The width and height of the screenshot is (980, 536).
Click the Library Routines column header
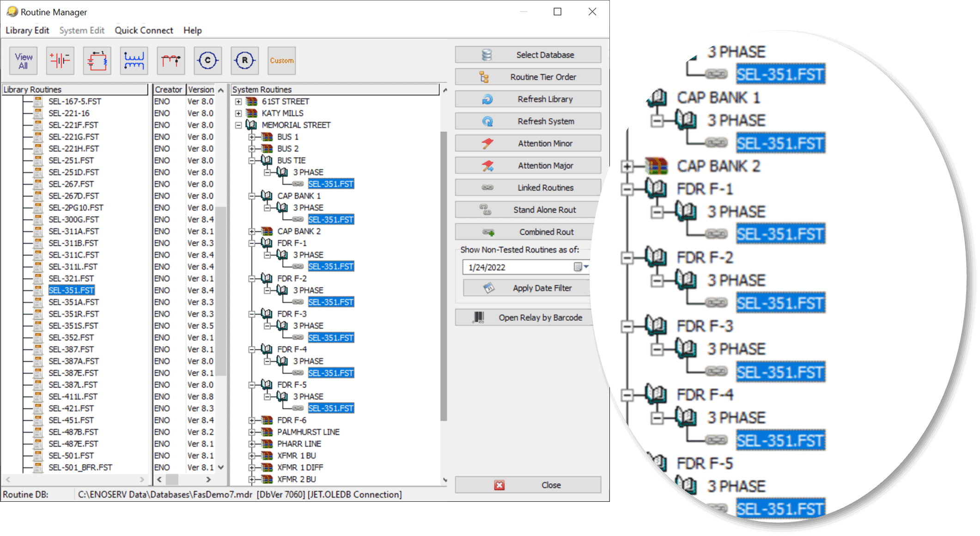tap(74, 90)
